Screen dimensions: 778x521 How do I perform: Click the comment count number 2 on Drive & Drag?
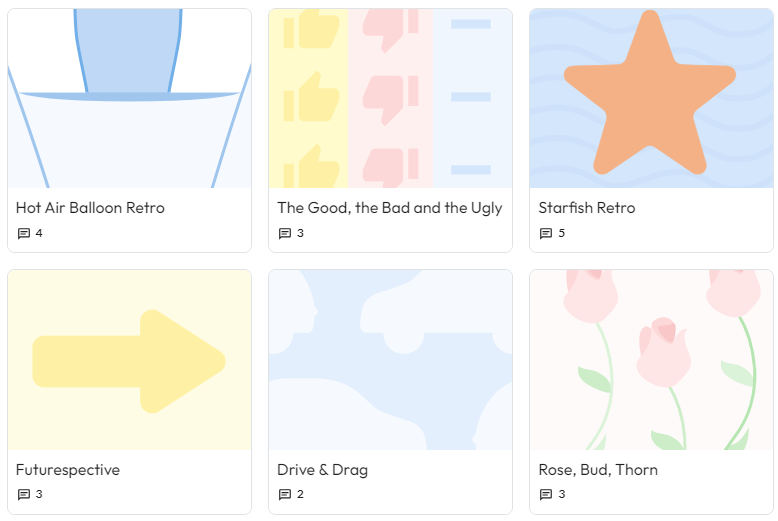click(x=300, y=495)
